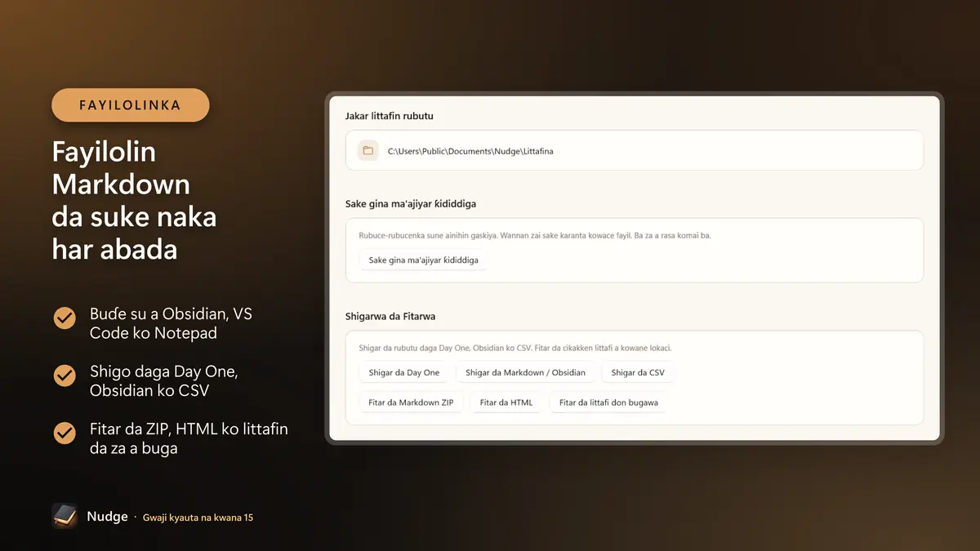
Task: Click the checkmark icon beside Fitar da ZIP
Action: click(65, 433)
